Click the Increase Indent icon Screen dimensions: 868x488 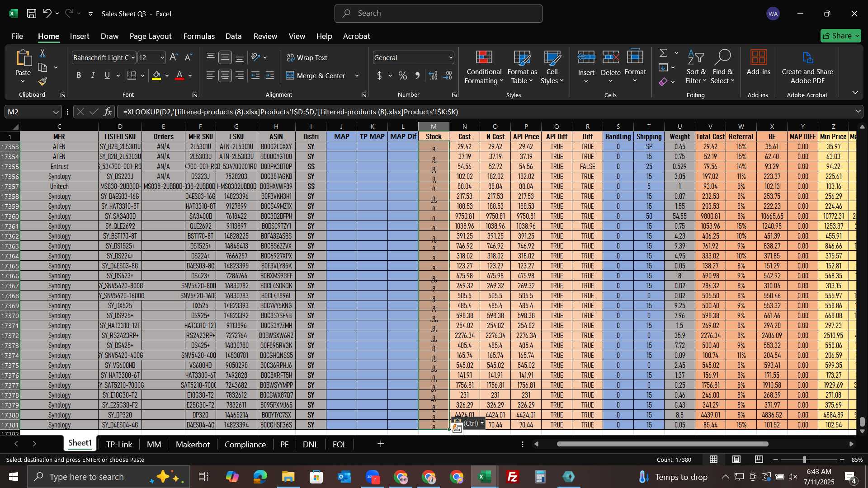click(270, 75)
